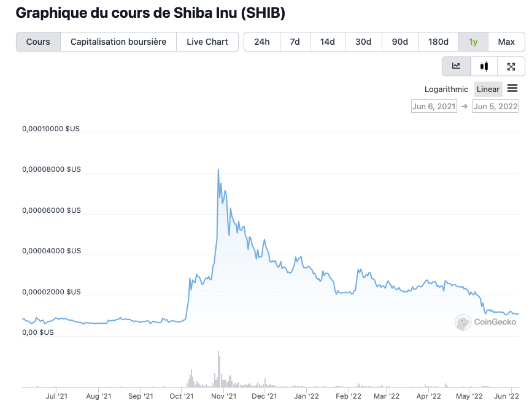Enable Logarithmic scale
532x406 pixels.
446,90
